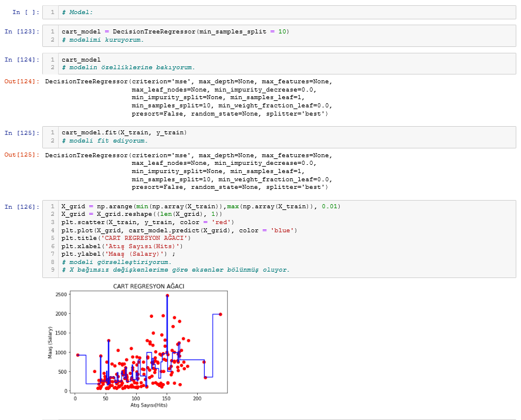Click the comment '# modeli fit ediyorum.'
Viewport: 521px width, 420px height.
pyautogui.click(x=104, y=141)
